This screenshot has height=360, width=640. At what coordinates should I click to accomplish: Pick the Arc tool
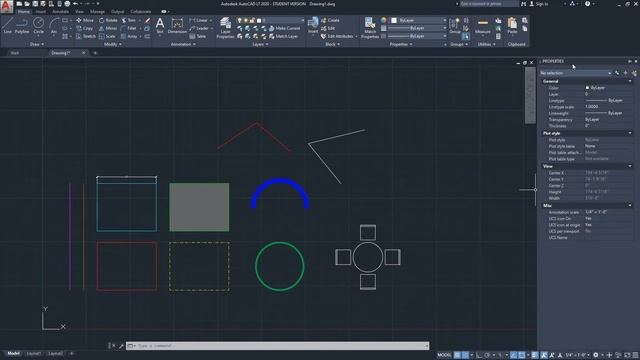[x=54, y=26]
